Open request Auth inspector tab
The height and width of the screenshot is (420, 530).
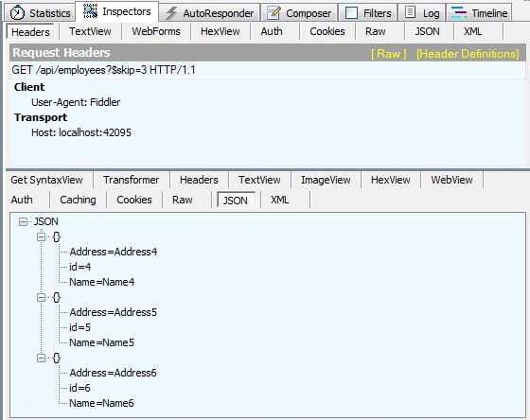[272, 31]
